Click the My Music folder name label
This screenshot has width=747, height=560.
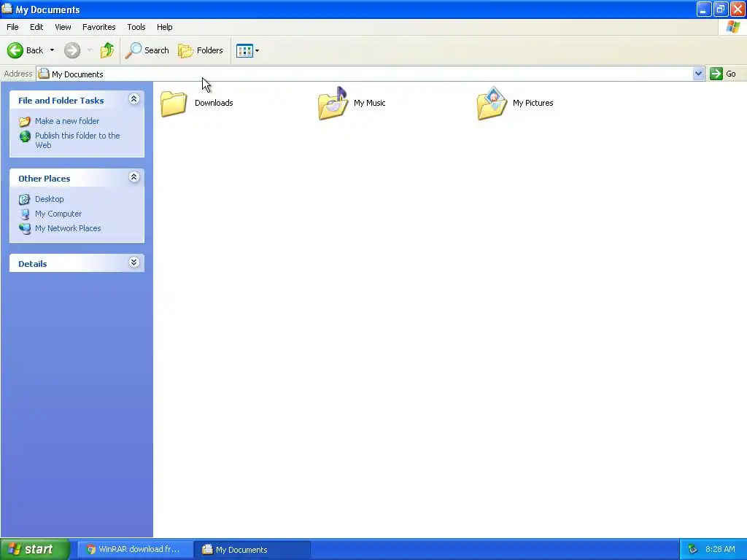(x=370, y=103)
